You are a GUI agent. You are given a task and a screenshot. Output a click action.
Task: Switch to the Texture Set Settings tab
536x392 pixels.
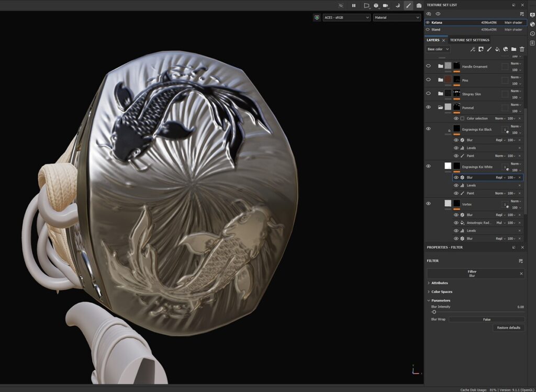coord(470,40)
